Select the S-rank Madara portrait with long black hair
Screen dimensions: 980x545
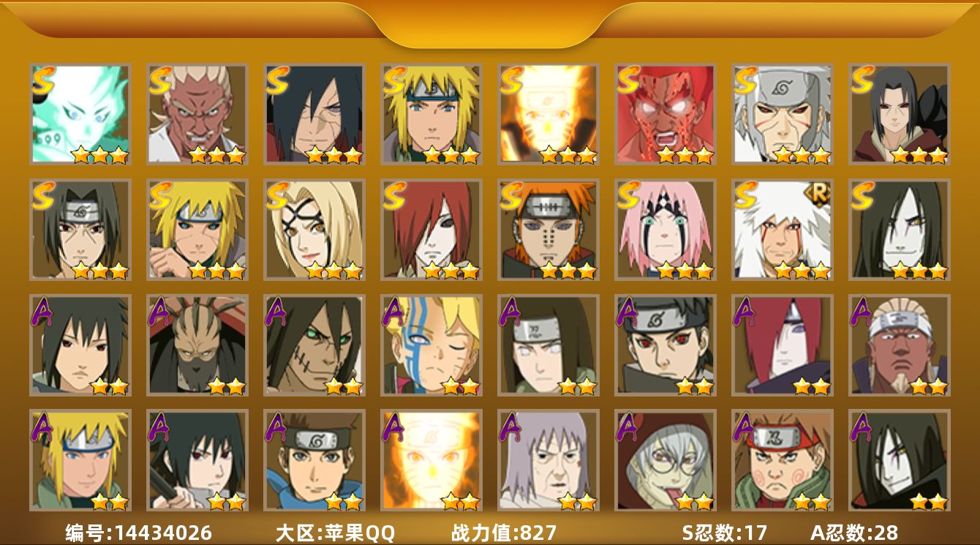[x=314, y=114]
